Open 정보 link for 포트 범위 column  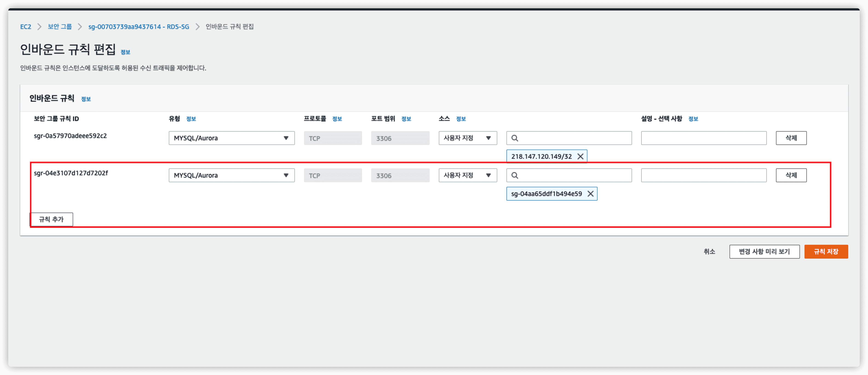click(406, 119)
